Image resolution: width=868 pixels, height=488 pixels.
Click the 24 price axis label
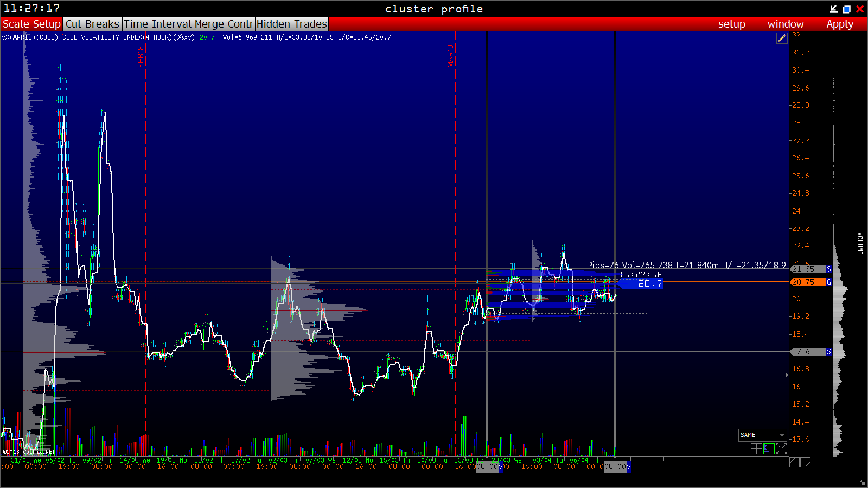point(796,211)
